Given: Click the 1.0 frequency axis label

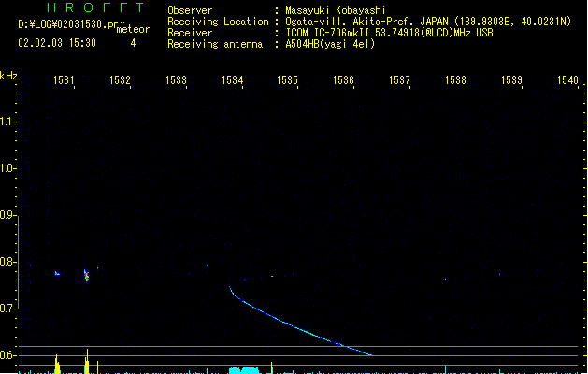Looking at the screenshot, I should (7, 168).
